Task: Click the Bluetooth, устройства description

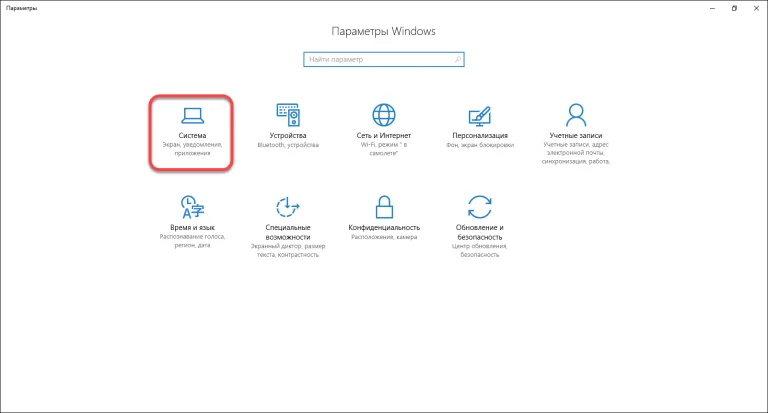Action: [x=288, y=145]
